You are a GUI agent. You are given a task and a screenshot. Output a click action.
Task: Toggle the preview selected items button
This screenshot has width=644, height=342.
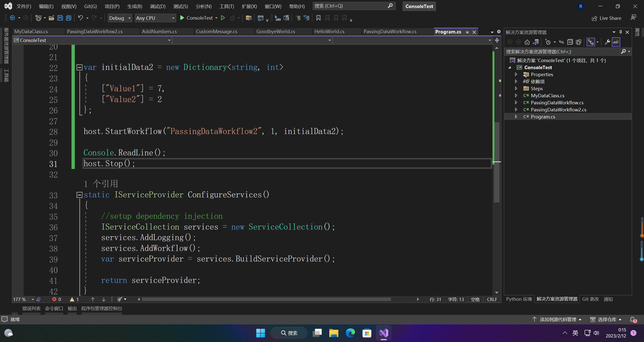coord(616,42)
